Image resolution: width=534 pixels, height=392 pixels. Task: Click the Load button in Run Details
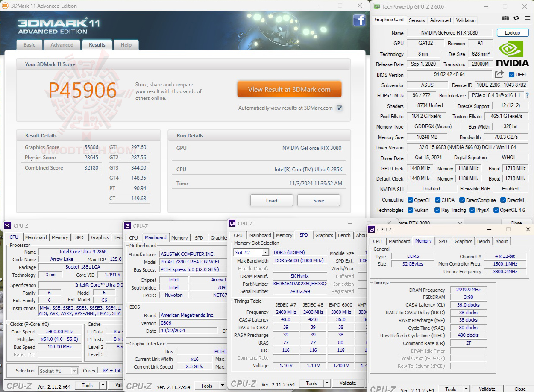(x=272, y=200)
